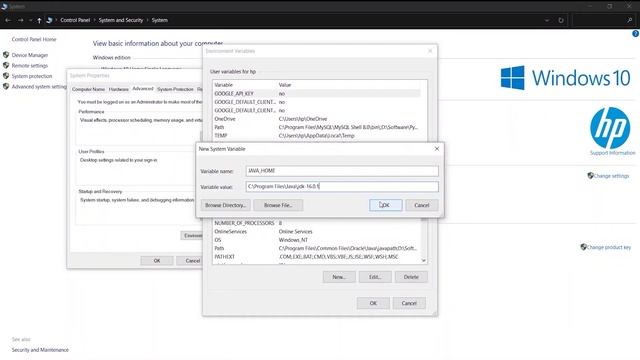Open System protection sidebar link

click(x=32, y=76)
